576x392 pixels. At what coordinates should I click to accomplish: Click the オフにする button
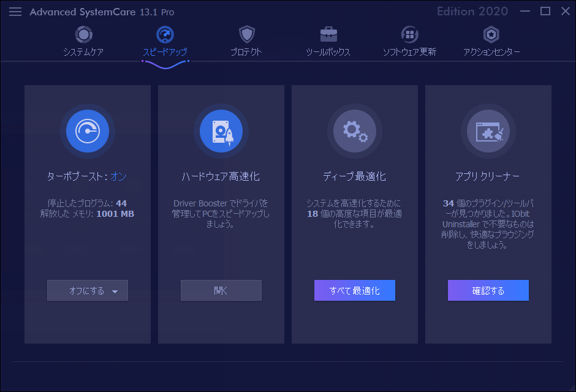(x=88, y=290)
